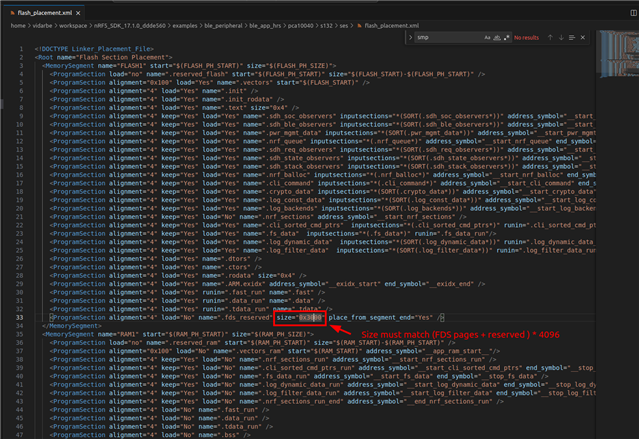The width and height of the screenshot is (639, 439).
Task: Click line number 33 in gutter
Action: point(20,317)
